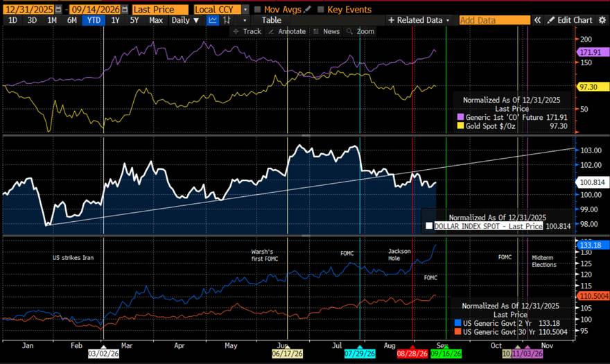The height and width of the screenshot is (364, 610).
Task: Click the "Warsh's first FOMC" annotation
Action: click(265, 255)
